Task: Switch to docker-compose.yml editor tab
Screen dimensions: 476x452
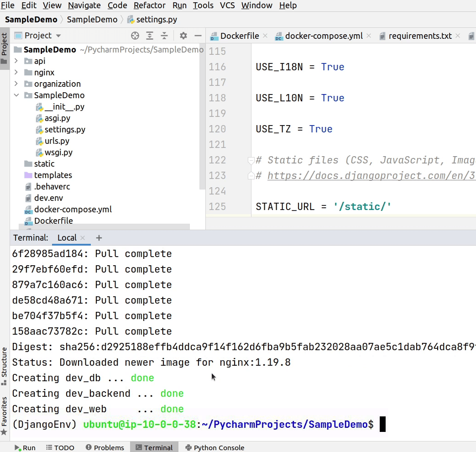Action: (324, 36)
